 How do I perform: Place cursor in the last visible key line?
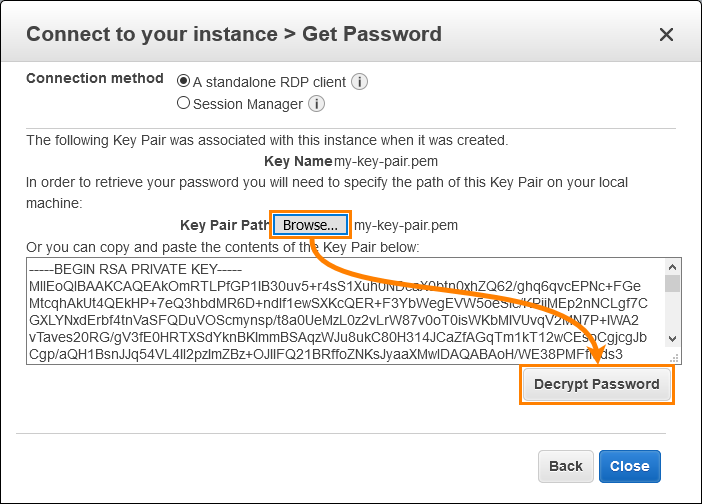[x=325, y=355]
